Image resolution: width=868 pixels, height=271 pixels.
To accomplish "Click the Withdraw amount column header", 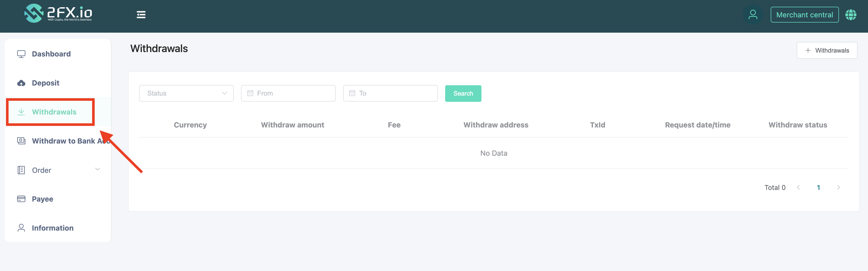I will [x=292, y=125].
